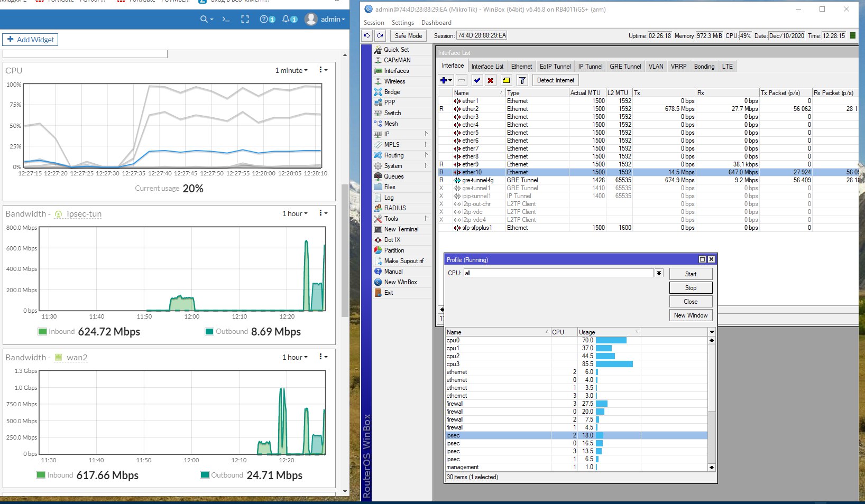Open Partition in WinBox sidebar
The image size is (865, 504).
(x=394, y=250)
